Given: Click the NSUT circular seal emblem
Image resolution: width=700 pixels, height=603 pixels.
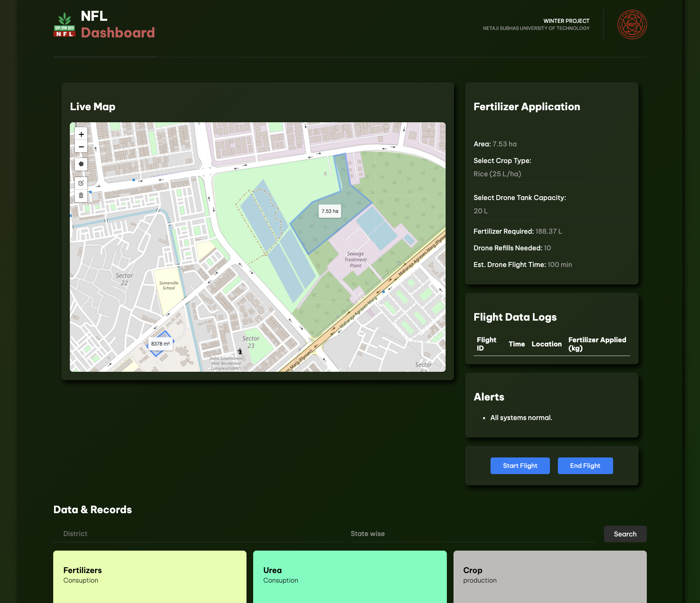Looking at the screenshot, I should click(x=631, y=25).
